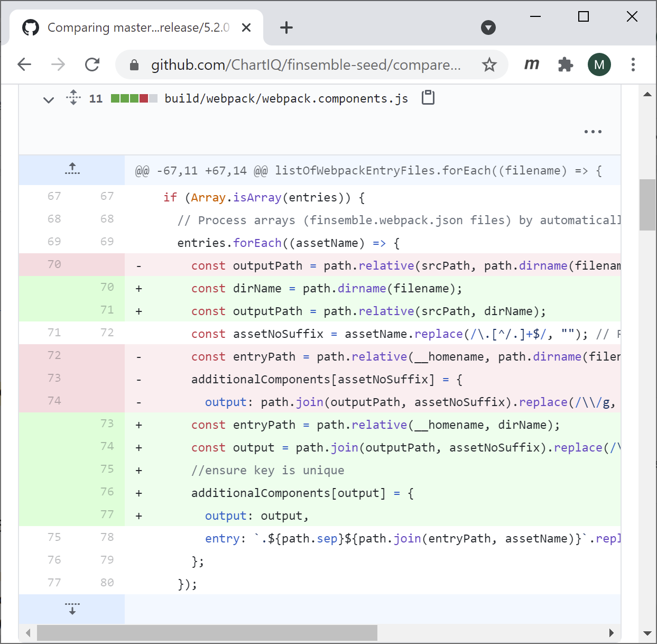Click the vertical scrollbar down arrow
The width and height of the screenshot is (657, 644).
click(x=647, y=633)
